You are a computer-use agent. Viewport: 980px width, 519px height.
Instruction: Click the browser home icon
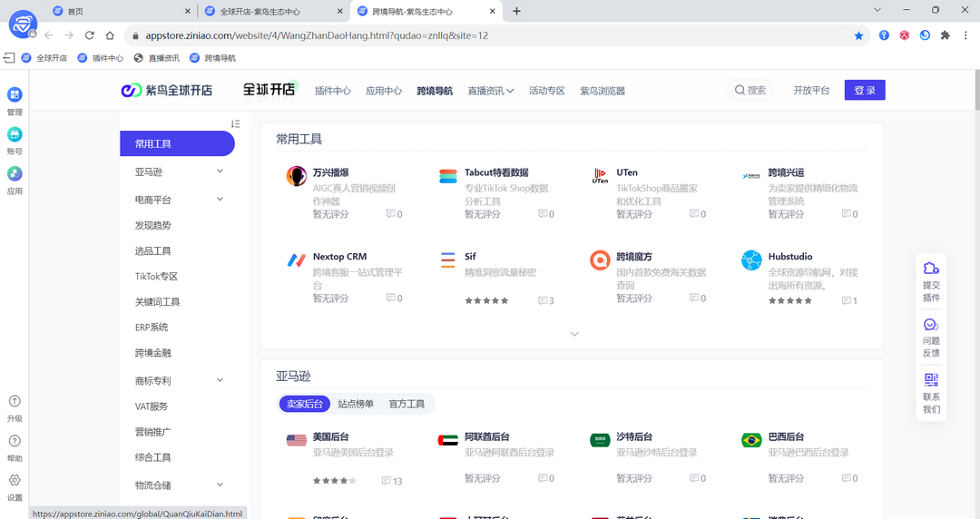coord(110,35)
